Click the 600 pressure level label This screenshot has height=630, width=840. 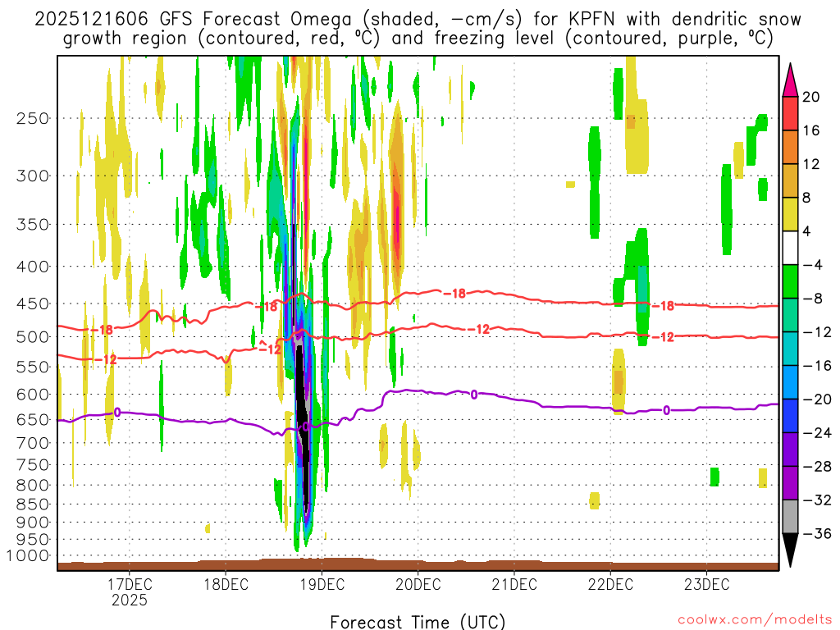(33, 395)
